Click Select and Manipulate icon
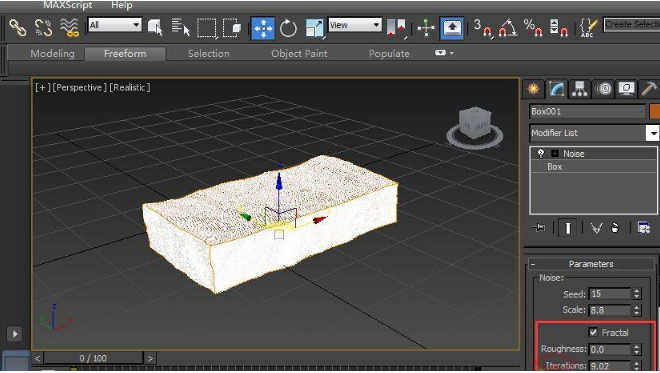 coord(426,28)
